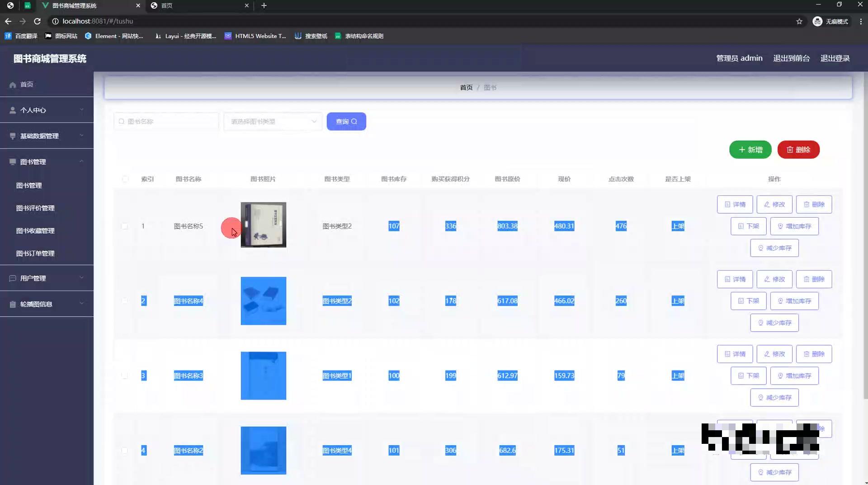Click 下架 for 图书名称4

pos(748,301)
